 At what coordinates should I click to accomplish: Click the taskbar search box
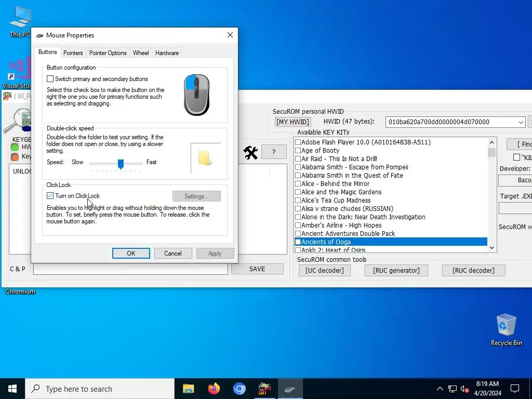100,389
